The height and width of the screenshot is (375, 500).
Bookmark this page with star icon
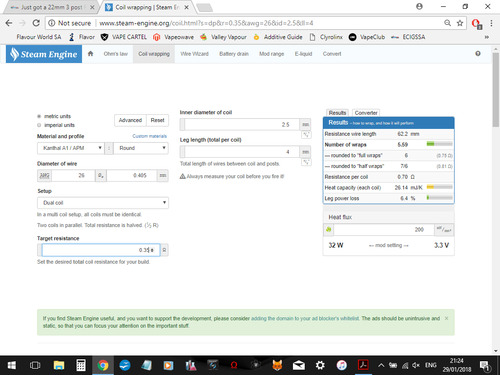(460, 23)
